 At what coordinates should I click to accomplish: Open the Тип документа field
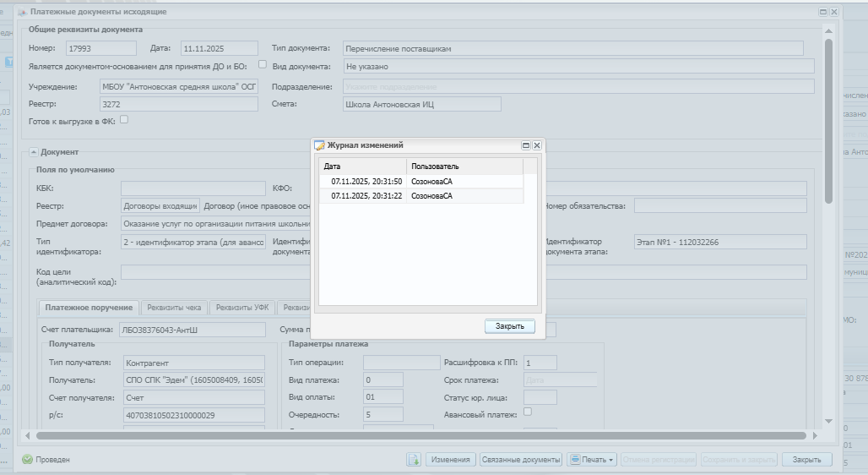pos(573,48)
